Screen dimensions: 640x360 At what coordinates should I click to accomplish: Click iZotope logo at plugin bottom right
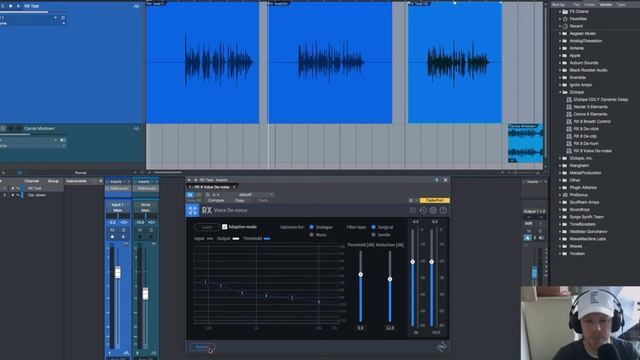coord(442,347)
